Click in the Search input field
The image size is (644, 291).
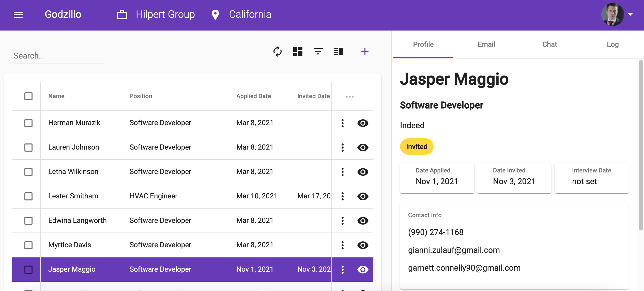[x=59, y=56]
